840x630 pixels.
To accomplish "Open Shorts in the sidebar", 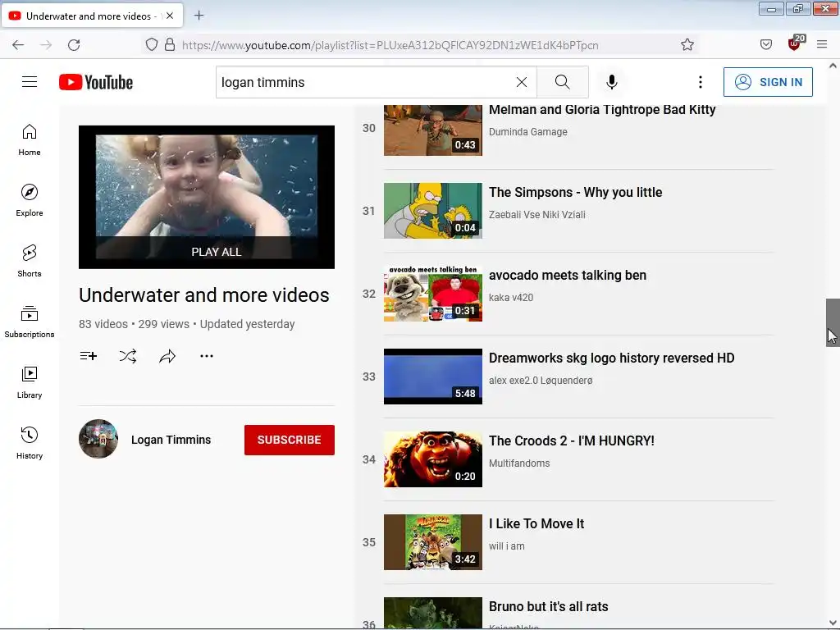I will (30, 261).
